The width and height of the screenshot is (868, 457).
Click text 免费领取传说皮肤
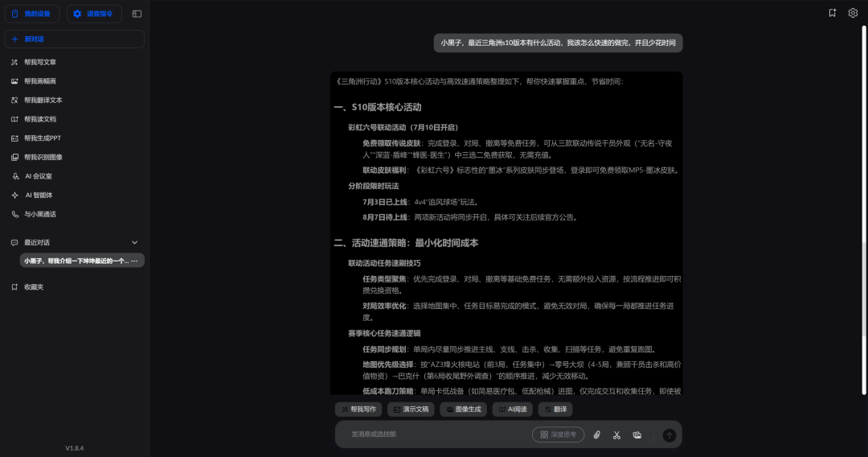pyautogui.click(x=391, y=143)
